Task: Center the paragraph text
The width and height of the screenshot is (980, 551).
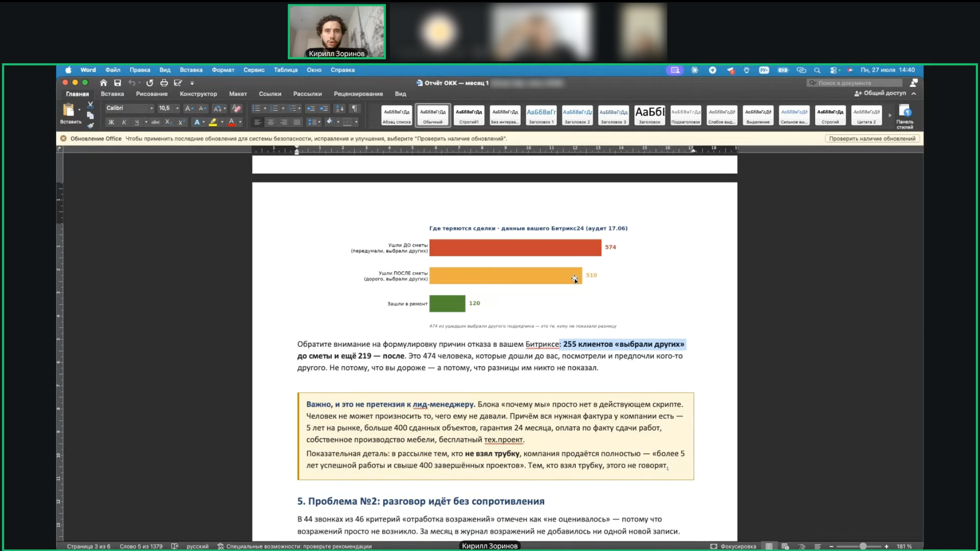Action: coord(271,122)
